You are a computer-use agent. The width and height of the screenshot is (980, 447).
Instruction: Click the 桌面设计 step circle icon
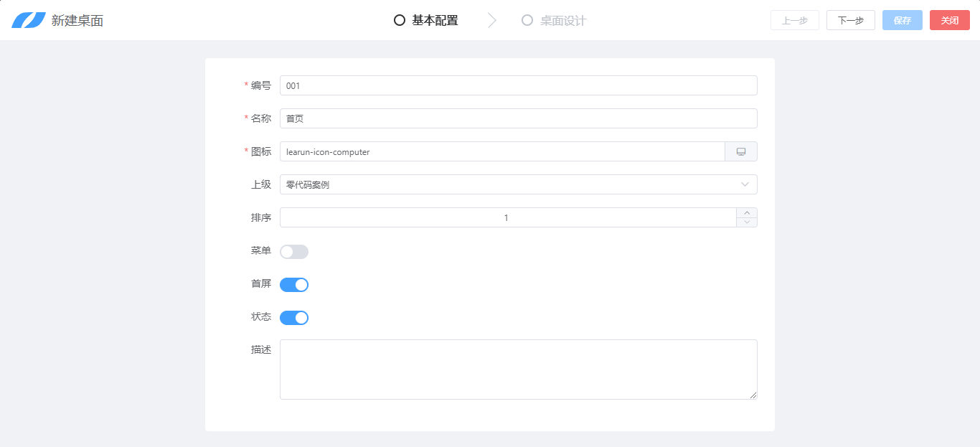coord(527,20)
